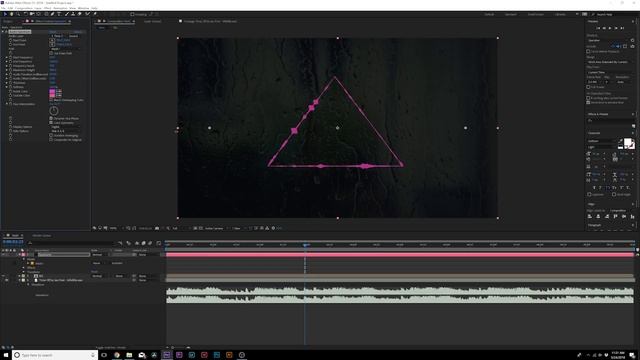Expand the Start Frequency property
Screen dimensions: 640x360
7,57
